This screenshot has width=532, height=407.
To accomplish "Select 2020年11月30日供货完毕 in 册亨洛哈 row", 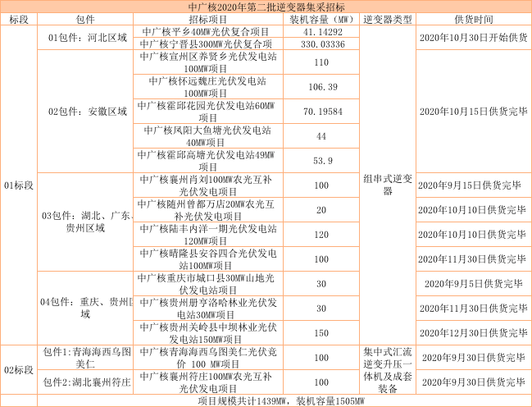I will (x=474, y=309).
